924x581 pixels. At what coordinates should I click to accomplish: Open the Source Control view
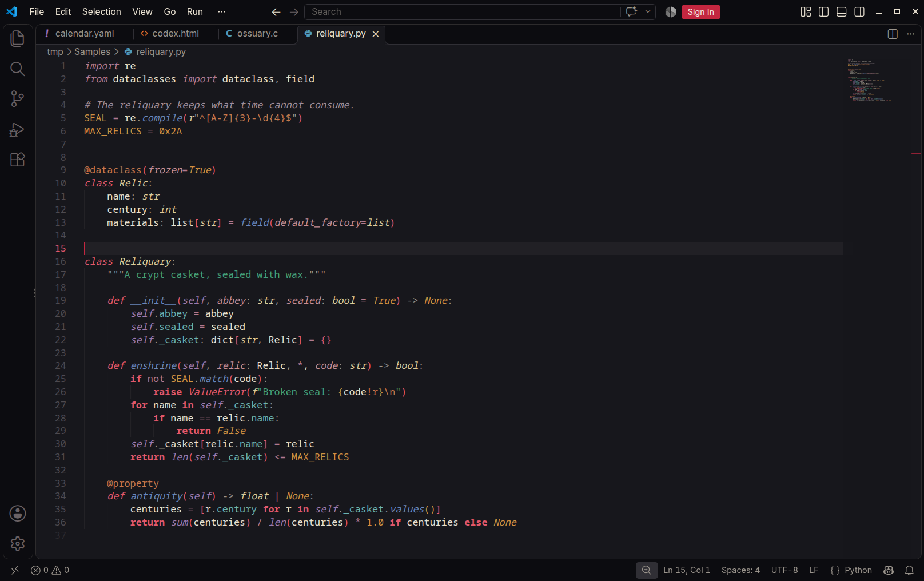click(x=18, y=99)
